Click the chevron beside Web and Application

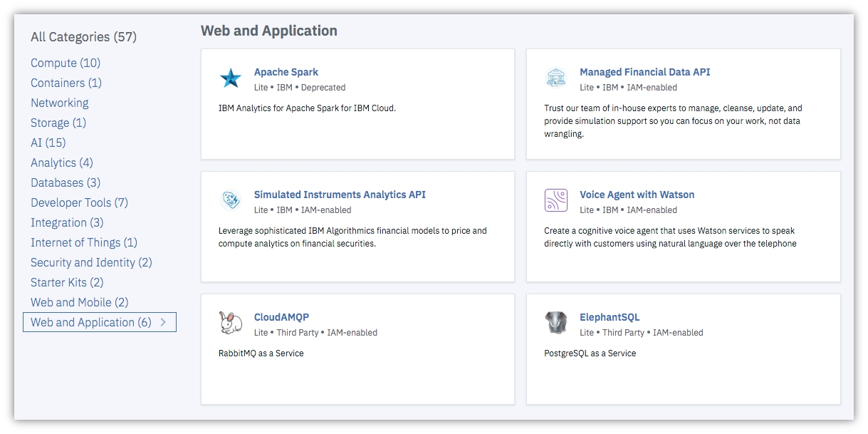coord(163,322)
